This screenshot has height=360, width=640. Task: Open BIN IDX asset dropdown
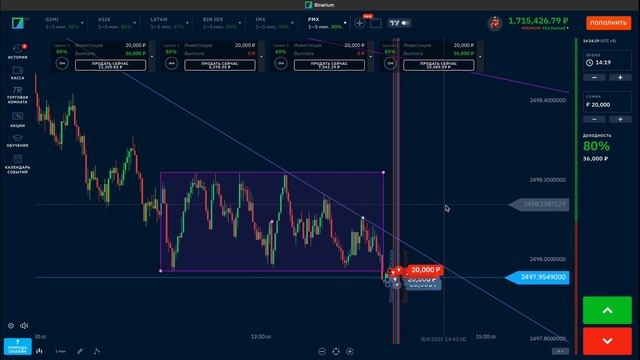tap(240, 23)
